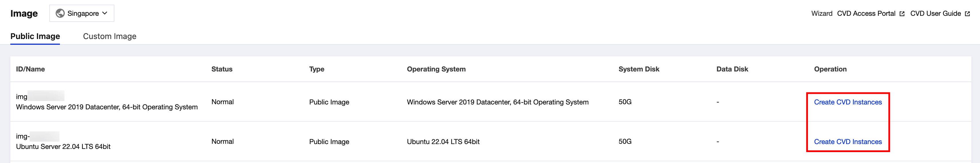Create CVD Instances for Ubuntu Server 22.04
This screenshot has width=980, height=163.
pos(848,142)
